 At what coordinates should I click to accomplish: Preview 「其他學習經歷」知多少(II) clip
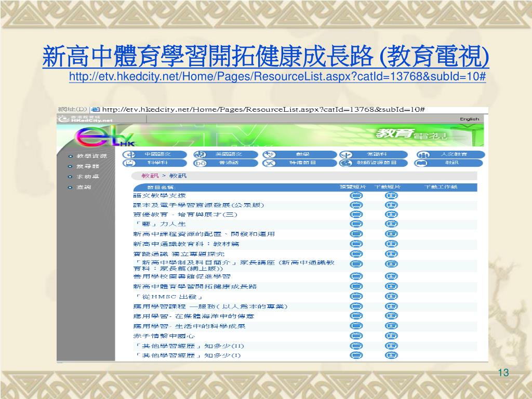(356, 345)
